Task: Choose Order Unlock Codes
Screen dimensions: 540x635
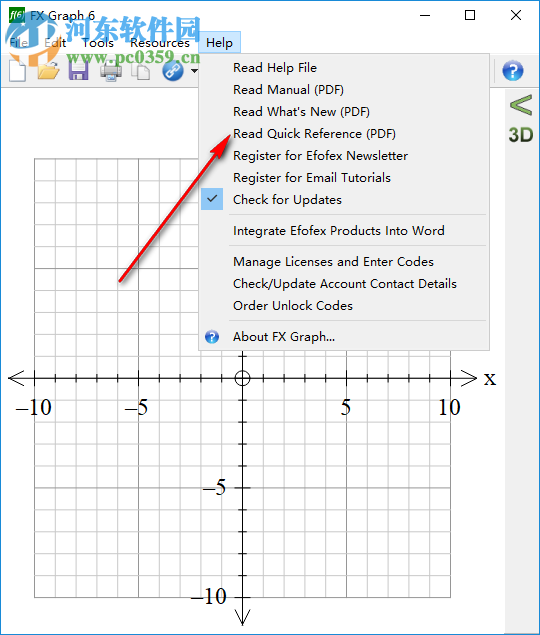Action: [293, 305]
